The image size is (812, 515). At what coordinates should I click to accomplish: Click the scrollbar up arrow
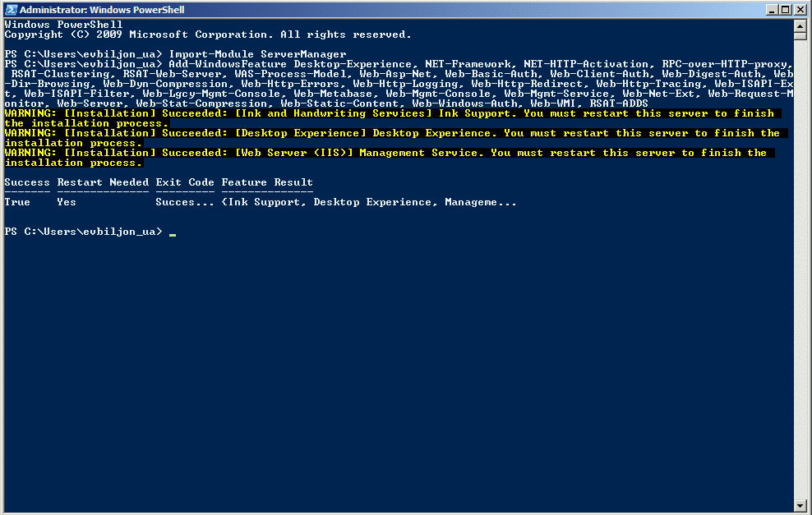[x=800, y=25]
